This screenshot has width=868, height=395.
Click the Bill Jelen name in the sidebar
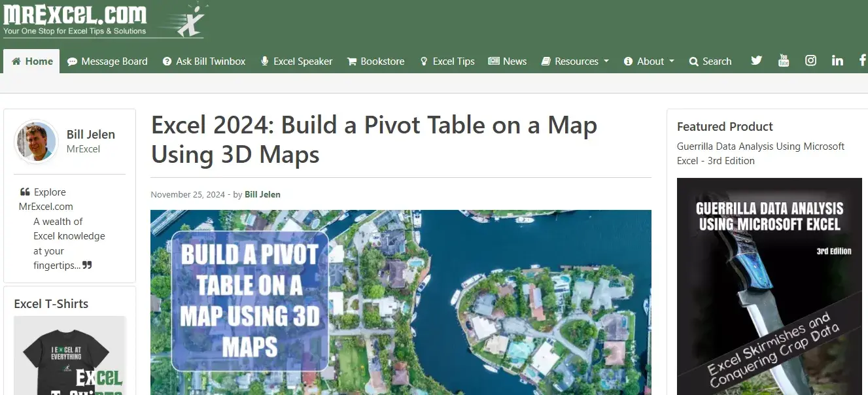pyautogui.click(x=91, y=135)
